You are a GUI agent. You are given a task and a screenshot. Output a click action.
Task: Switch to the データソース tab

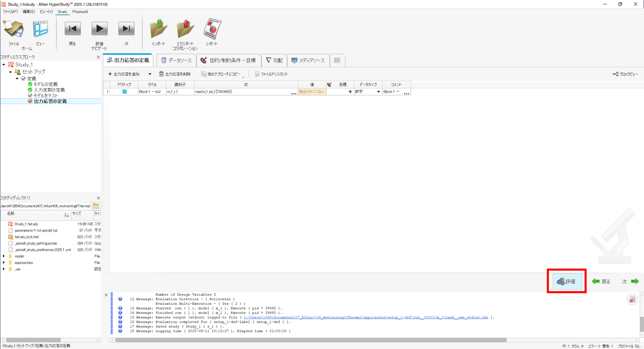[177, 61]
